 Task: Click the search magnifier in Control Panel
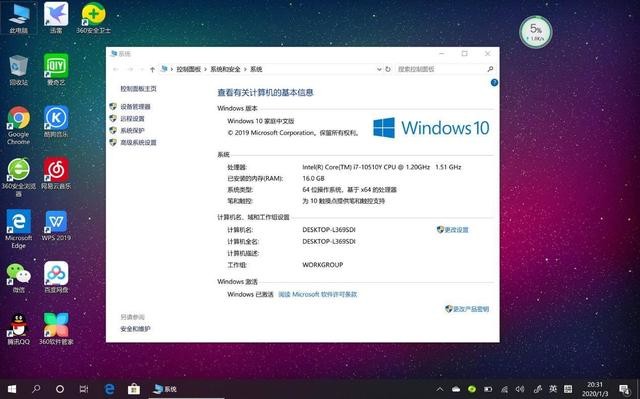pos(490,69)
